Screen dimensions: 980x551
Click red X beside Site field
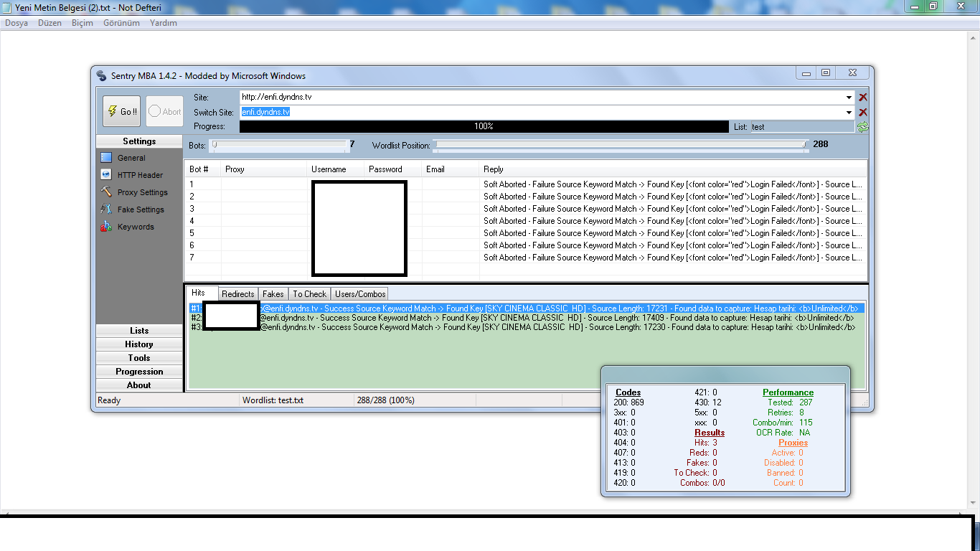(x=863, y=98)
